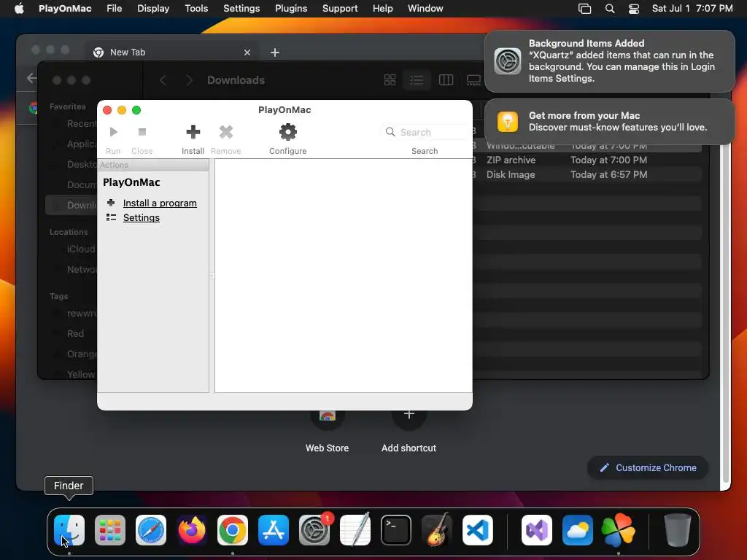Image resolution: width=747 pixels, height=560 pixels.
Task: Open the Install a program link
Action: click(x=160, y=203)
